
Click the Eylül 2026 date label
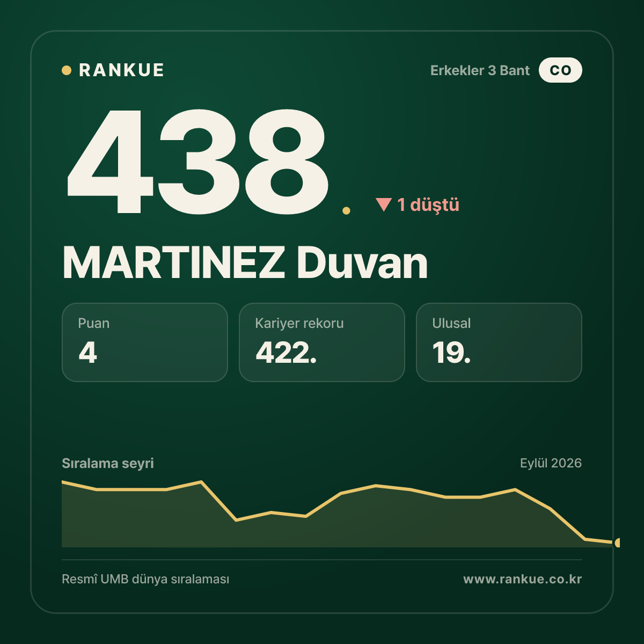point(551,463)
